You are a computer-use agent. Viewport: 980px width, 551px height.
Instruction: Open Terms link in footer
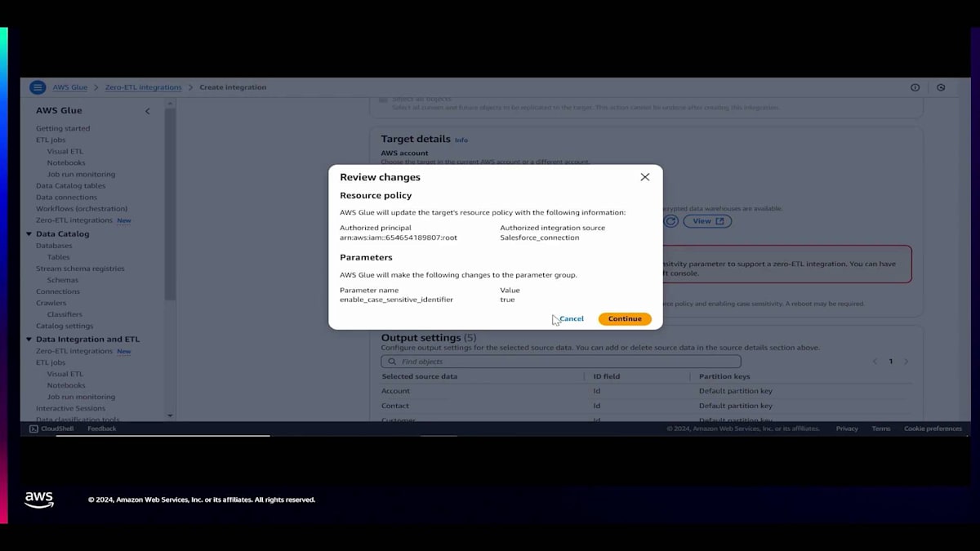point(881,429)
